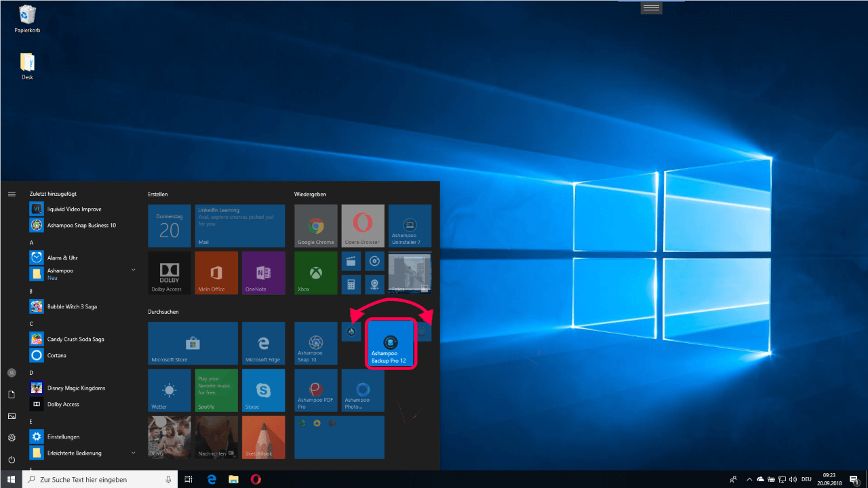This screenshot has width=868, height=488.
Task: Open the Mail tile
Action: click(x=239, y=226)
